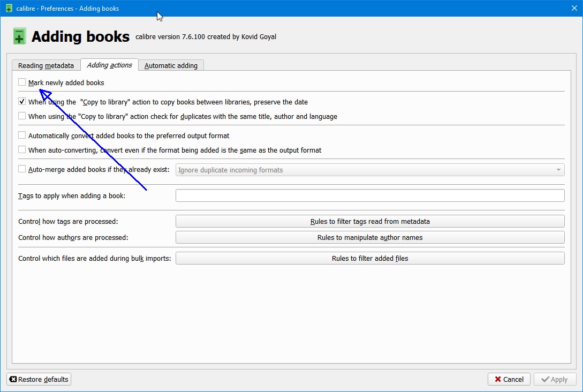Viewport: 583px width, 392px height.
Task: Click the red X Cancel button
Action: pyautogui.click(x=509, y=379)
